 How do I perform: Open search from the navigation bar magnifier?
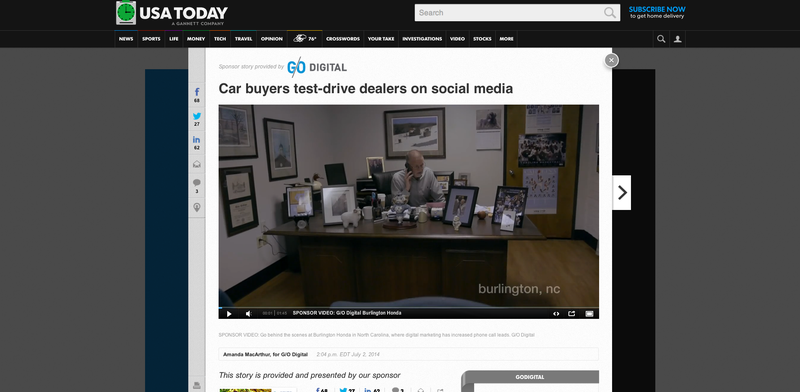coord(661,39)
